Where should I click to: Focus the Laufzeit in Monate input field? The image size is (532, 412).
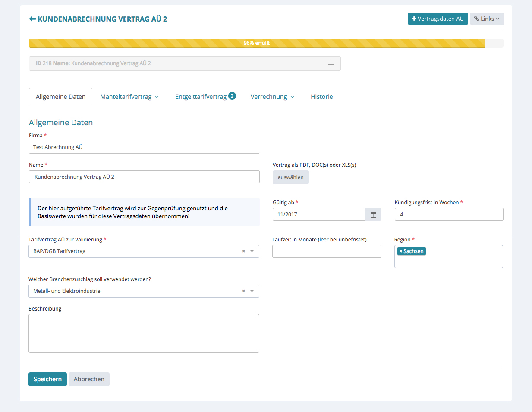pyautogui.click(x=327, y=251)
